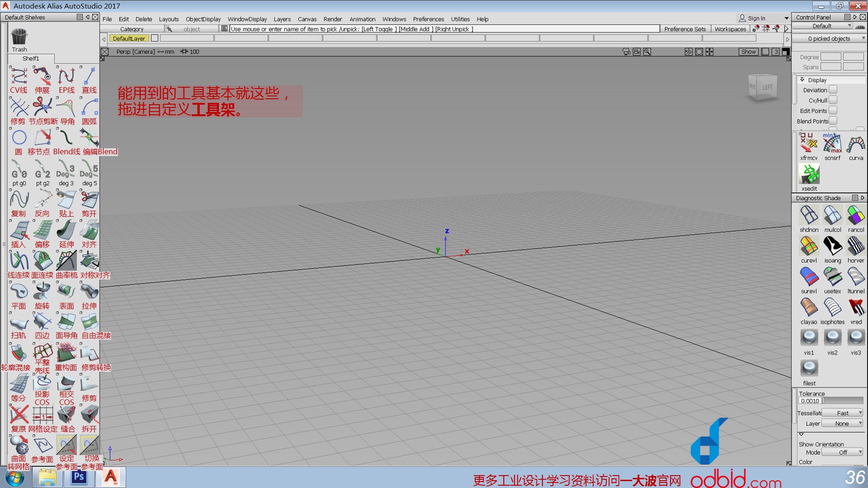Select the 参考面 reference plane tool

[43, 445]
